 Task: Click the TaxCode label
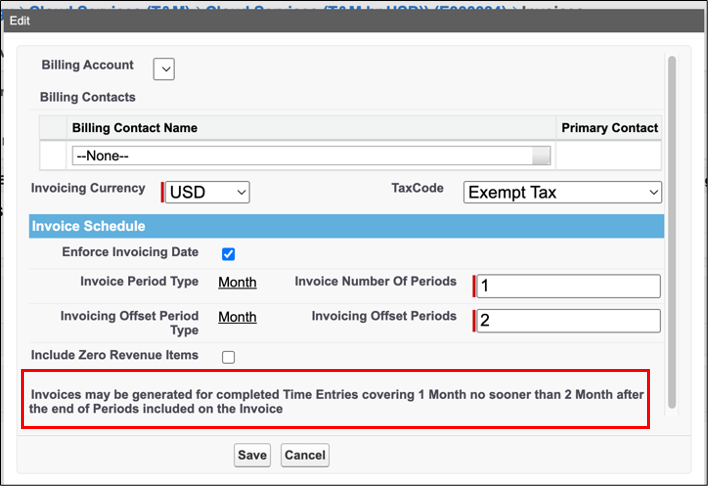click(x=417, y=188)
